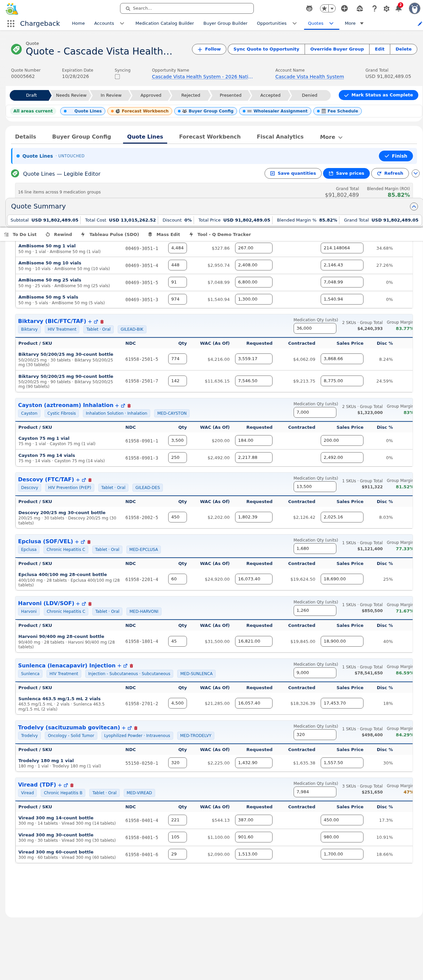
Task: Open dropdown next to Refresh button
Action: (x=415, y=173)
